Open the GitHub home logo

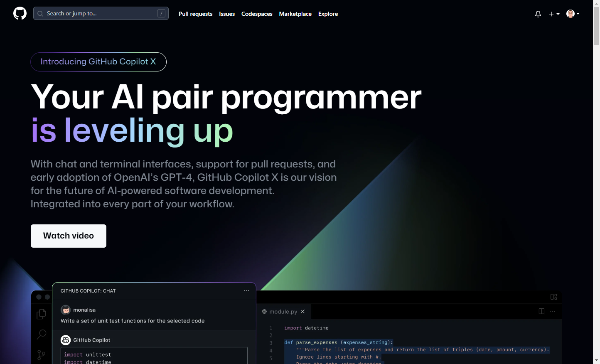click(20, 14)
